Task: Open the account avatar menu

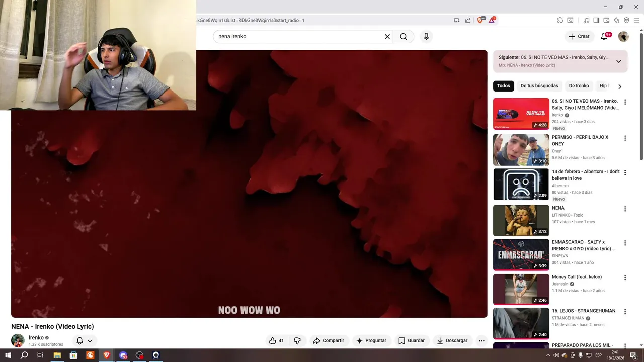Action: [x=623, y=36]
